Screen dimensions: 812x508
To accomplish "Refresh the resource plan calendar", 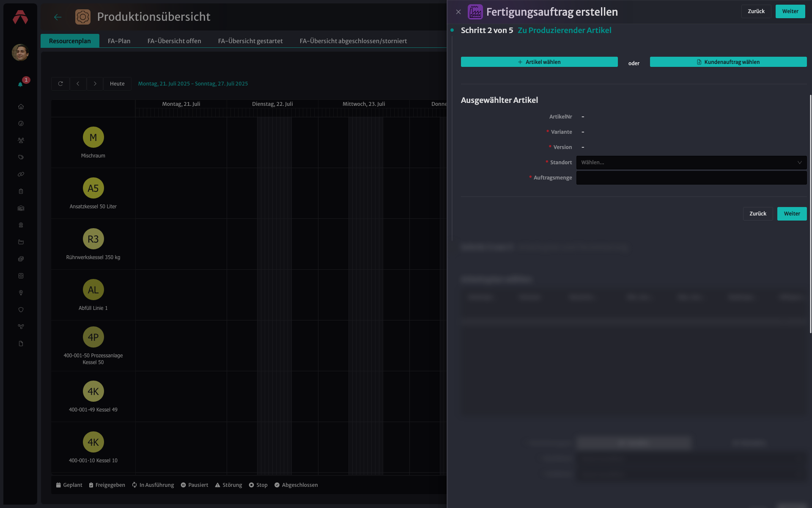I will (60, 84).
